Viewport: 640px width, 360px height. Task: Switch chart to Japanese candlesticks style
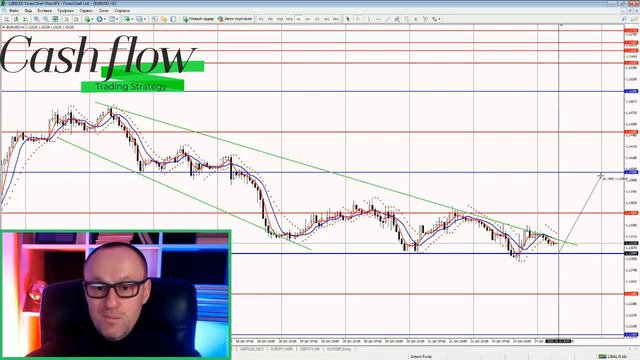pyautogui.click(x=16, y=19)
